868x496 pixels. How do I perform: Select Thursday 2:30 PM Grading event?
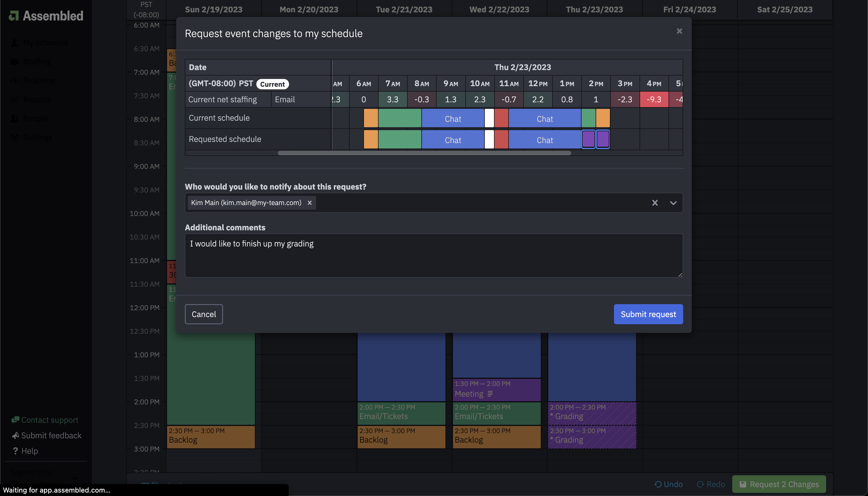(x=592, y=437)
